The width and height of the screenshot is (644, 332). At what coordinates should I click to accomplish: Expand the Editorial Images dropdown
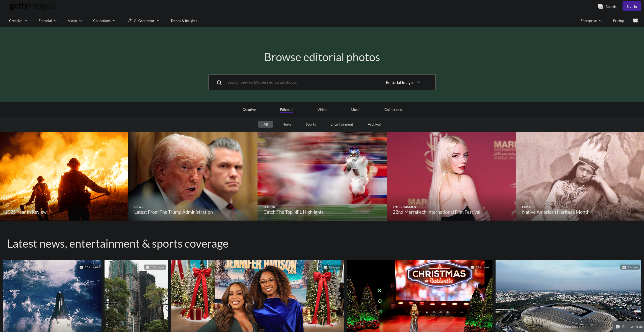[403, 83]
